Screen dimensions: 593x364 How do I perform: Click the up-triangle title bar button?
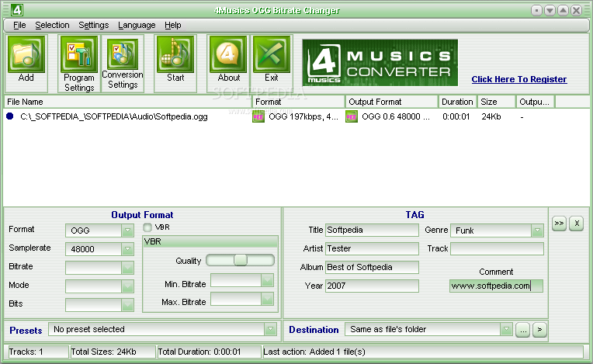tap(563, 11)
